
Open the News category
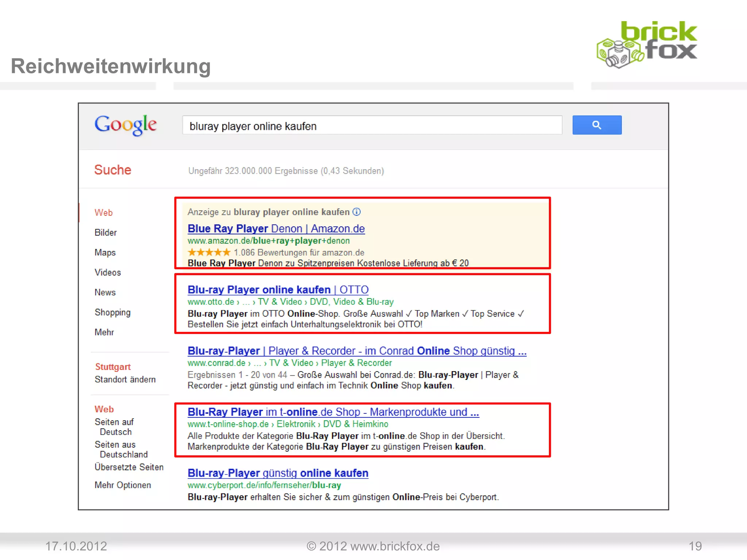pos(105,292)
